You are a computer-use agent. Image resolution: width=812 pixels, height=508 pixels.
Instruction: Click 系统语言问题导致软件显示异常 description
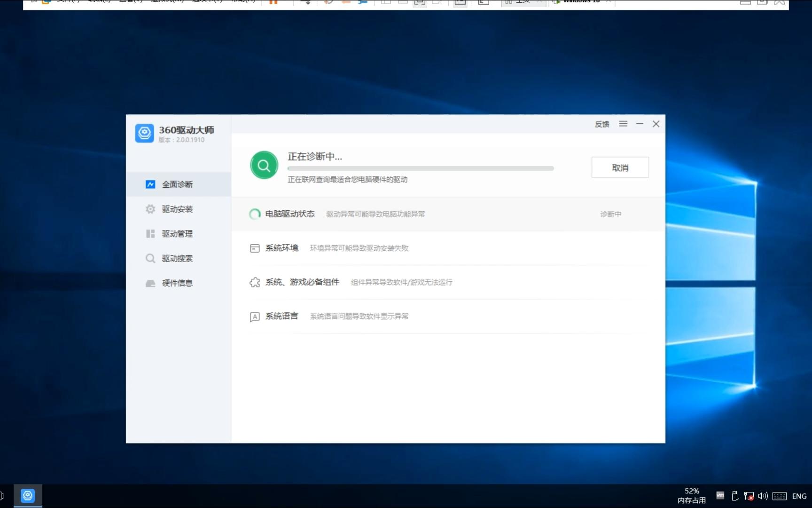coord(359,316)
